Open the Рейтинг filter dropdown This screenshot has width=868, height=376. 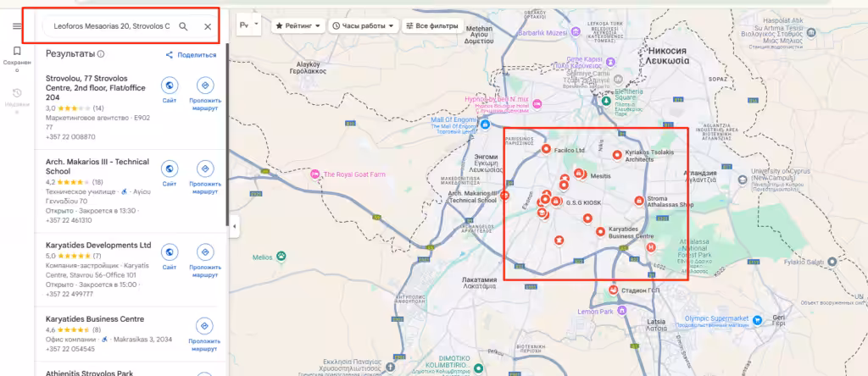(298, 25)
